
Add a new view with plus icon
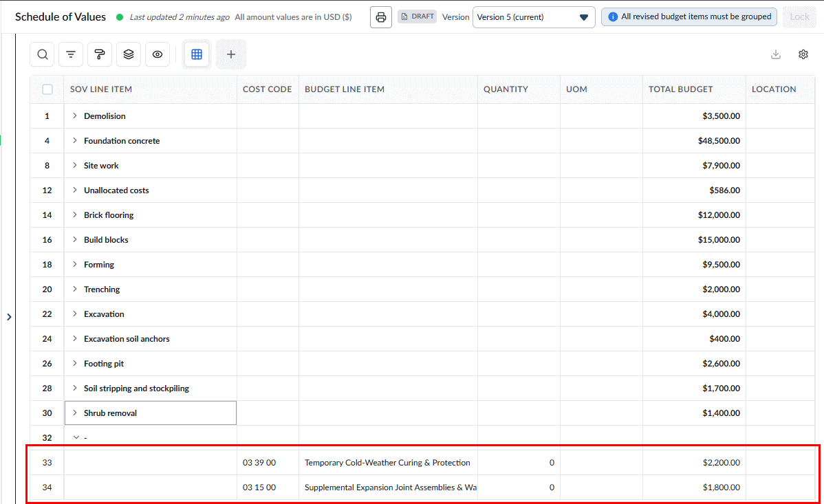point(230,54)
